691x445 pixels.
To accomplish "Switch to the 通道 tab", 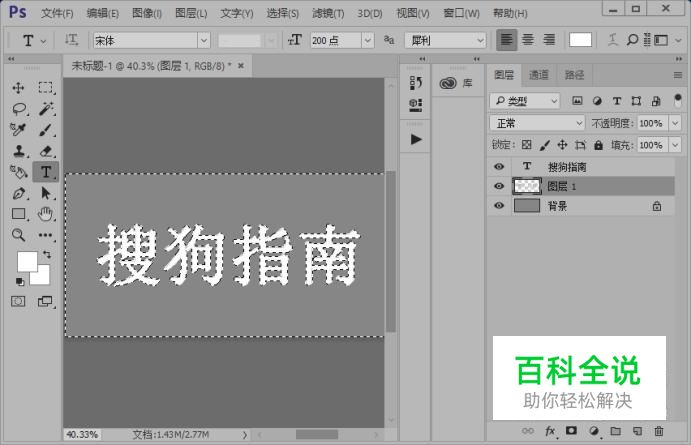I will 539,75.
